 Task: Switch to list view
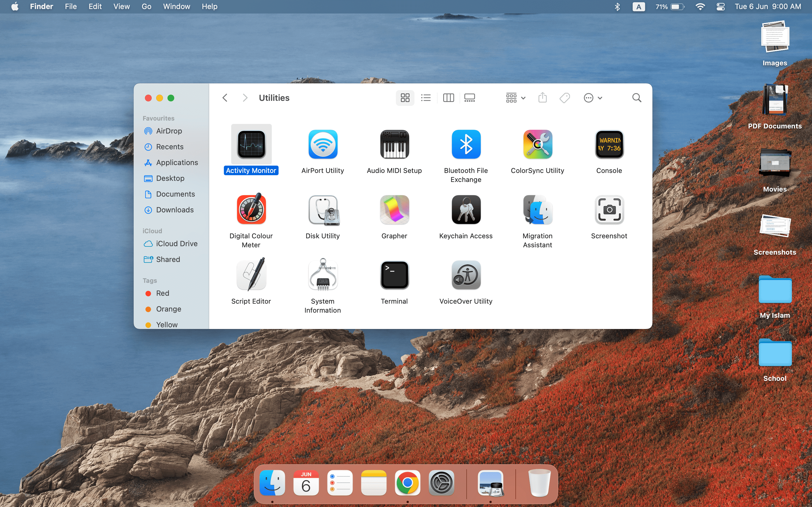click(426, 97)
